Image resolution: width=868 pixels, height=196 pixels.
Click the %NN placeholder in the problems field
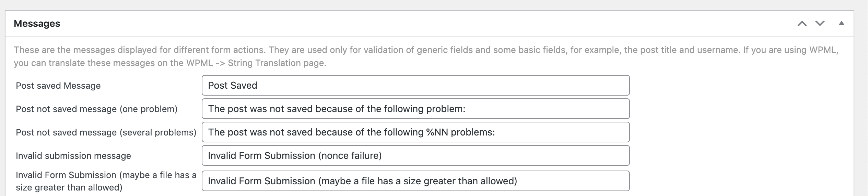(437, 132)
